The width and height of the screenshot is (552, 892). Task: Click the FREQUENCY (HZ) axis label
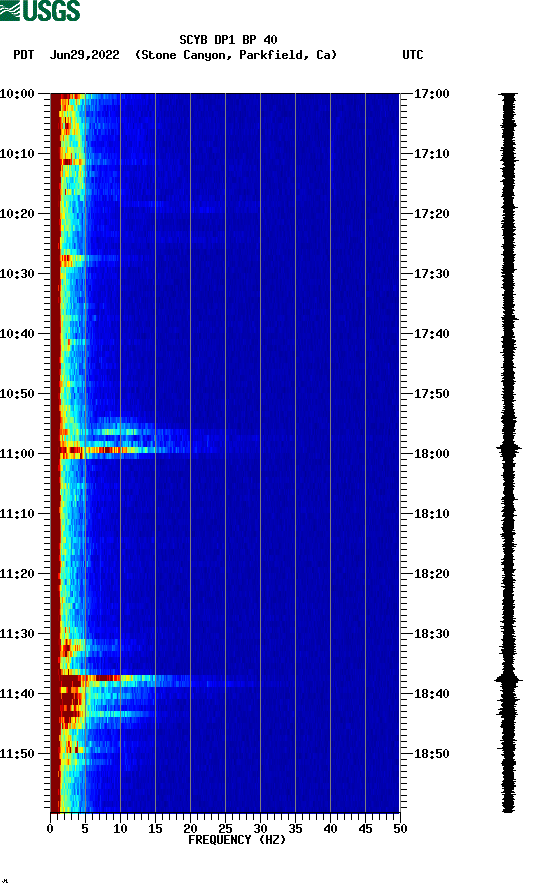[237, 840]
